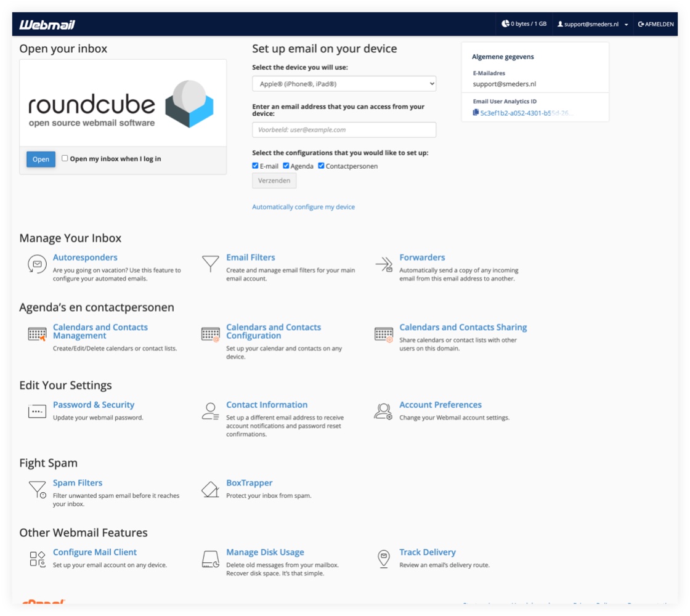Click the support@smeders.nl address under E-Mailadres
This screenshot has width=690, height=616.
(x=505, y=84)
